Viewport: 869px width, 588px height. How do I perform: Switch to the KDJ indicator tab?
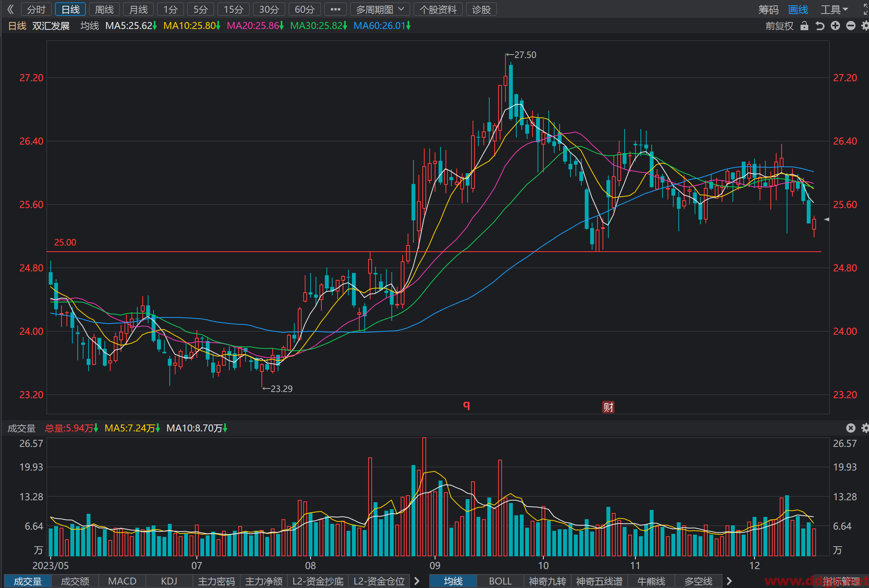169,581
